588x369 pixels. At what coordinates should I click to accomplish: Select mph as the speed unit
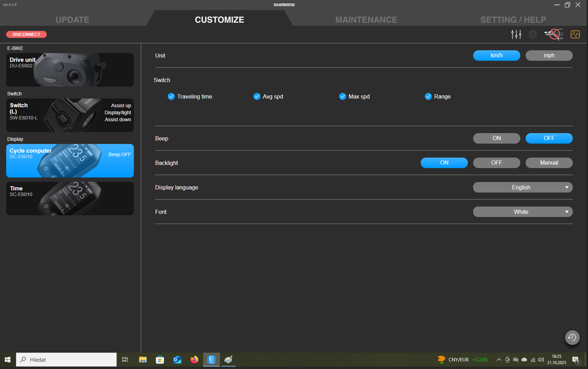pos(549,55)
